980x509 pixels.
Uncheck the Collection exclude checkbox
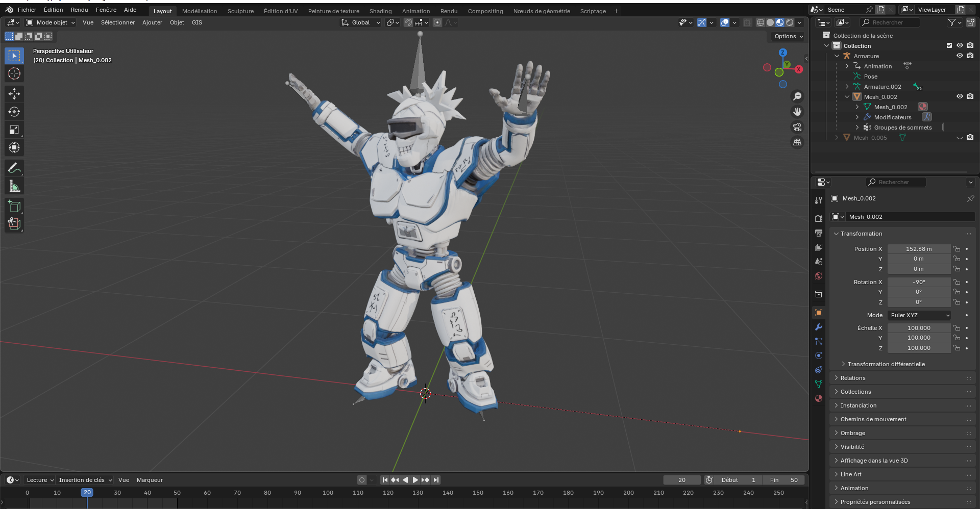pos(949,46)
